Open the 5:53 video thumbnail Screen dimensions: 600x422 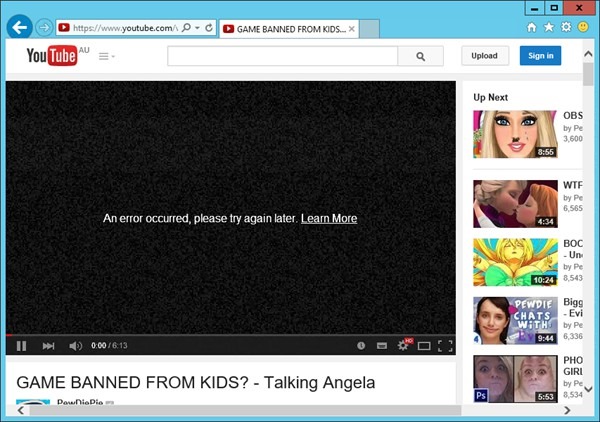(x=515, y=379)
